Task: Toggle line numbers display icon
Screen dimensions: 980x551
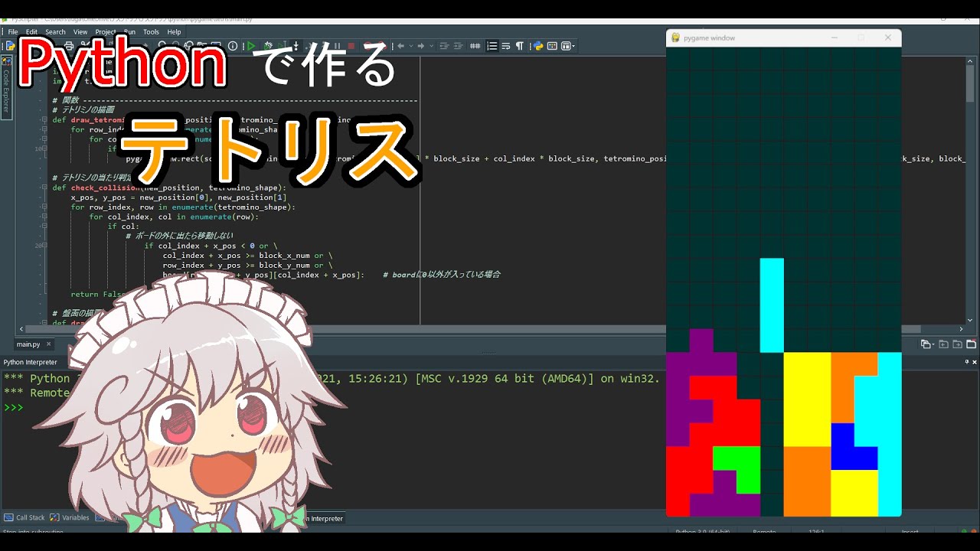Action: (x=492, y=46)
